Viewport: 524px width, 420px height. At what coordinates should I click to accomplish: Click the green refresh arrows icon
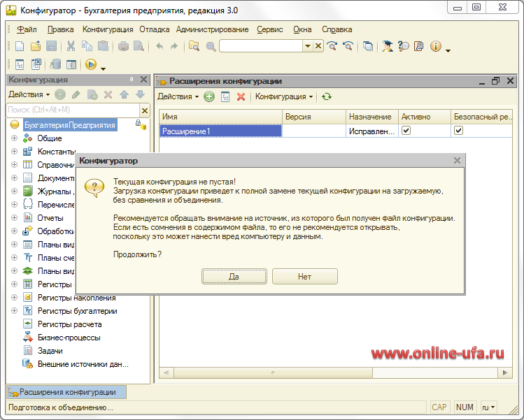pos(327,97)
